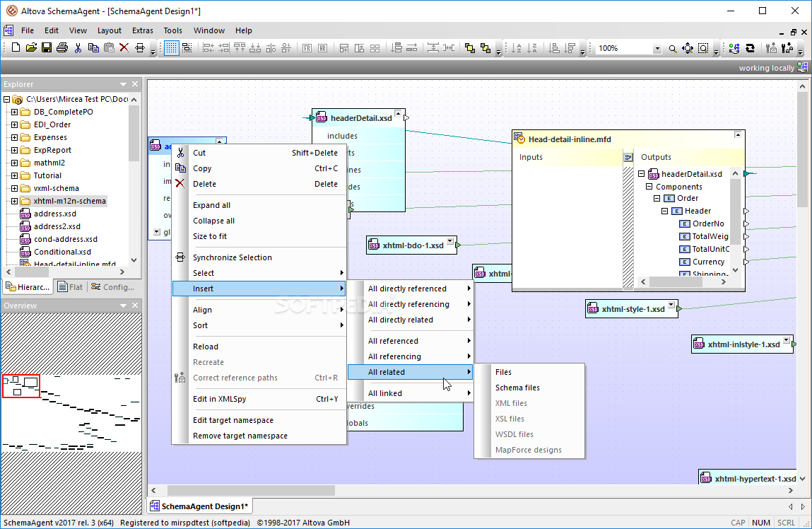Choose Files in All related submenu

(530, 372)
